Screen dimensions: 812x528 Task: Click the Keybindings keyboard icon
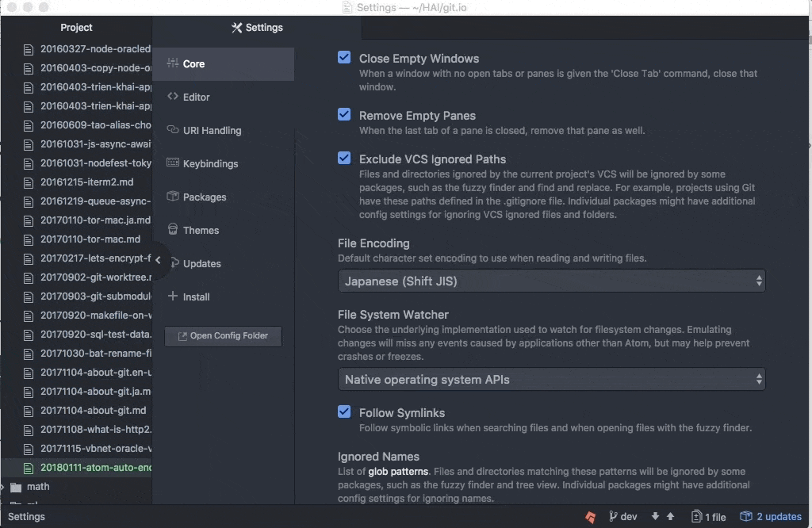point(172,163)
